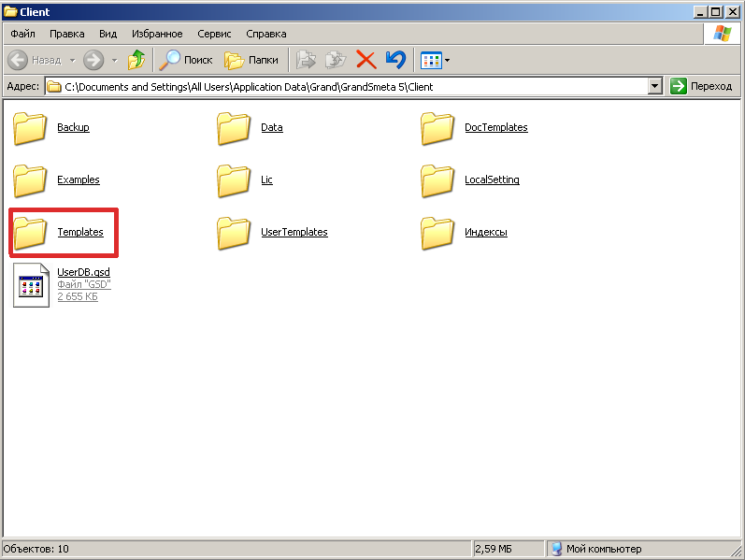Open the Правка menu
Image resolution: width=745 pixels, height=560 pixels.
(x=67, y=34)
